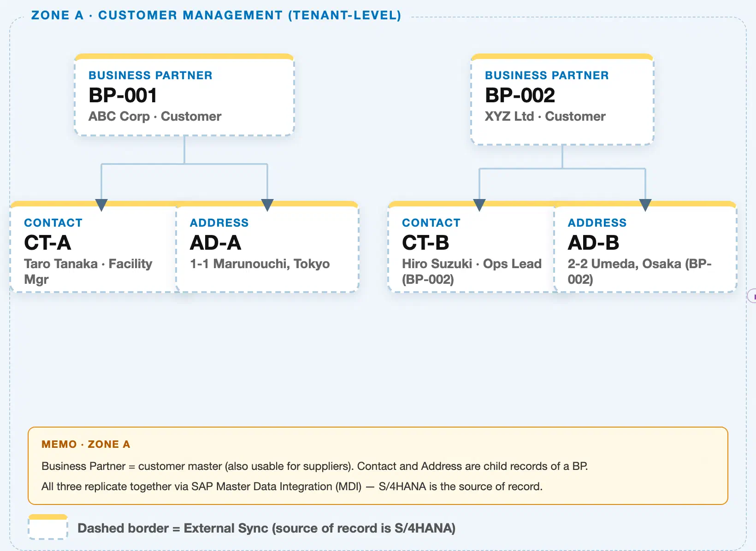Open the AD-A Marunouchi Tokyo address card
756x551 pixels.
pyautogui.click(x=267, y=247)
